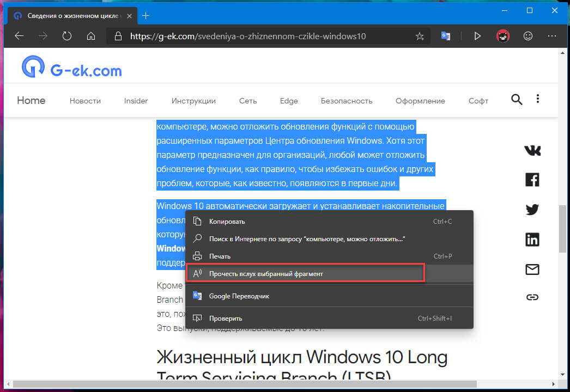Image resolution: width=570 pixels, height=392 pixels.
Task: Click the address bar URL field
Action: (x=269, y=36)
